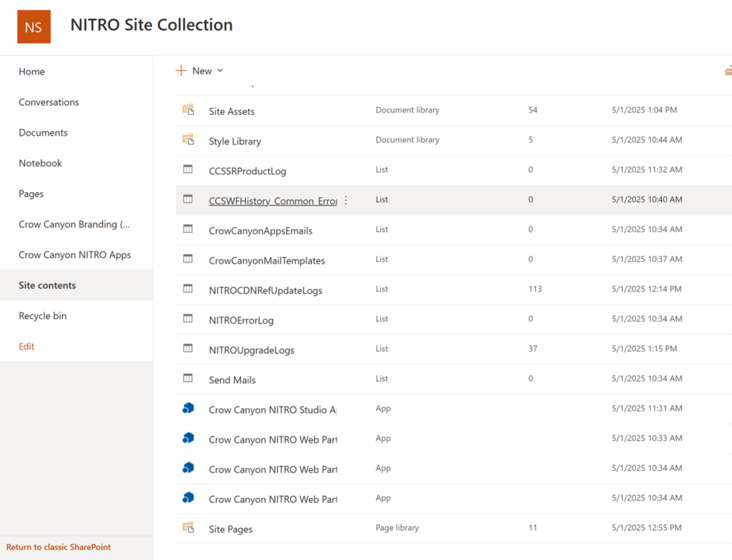Click Return to classic SharePoint link
732x560 pixels.
coord(59,547)
